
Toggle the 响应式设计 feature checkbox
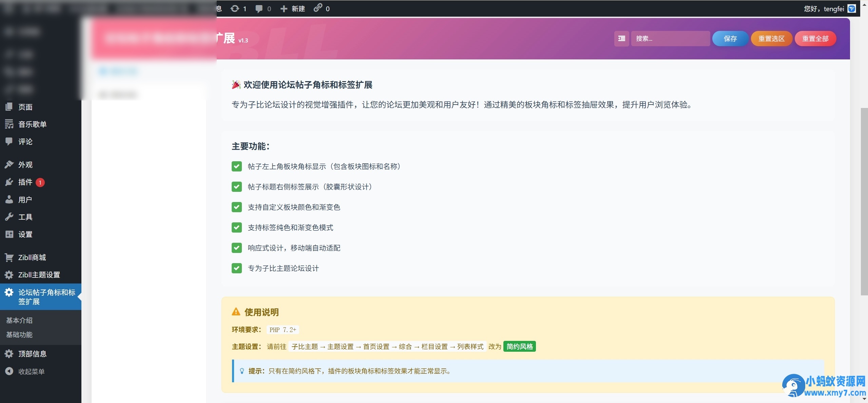point(236,248)
